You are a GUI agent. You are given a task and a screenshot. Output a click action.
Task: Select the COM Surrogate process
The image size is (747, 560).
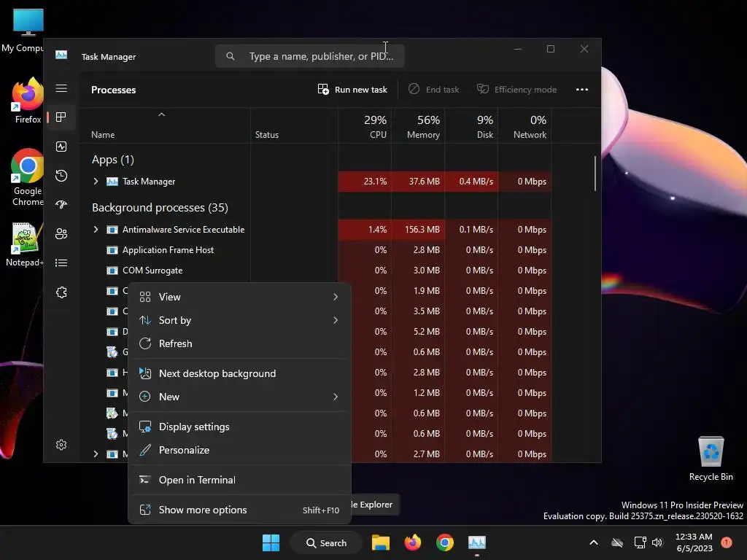[x=152, y=271]
